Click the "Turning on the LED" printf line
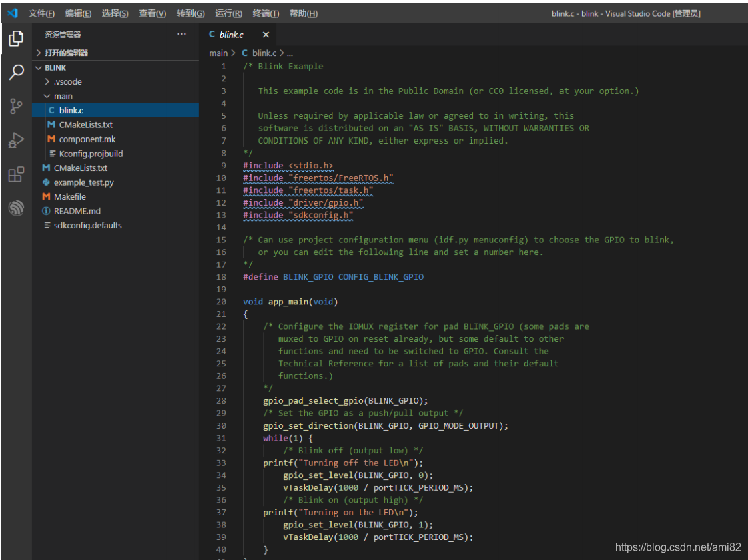Viewport: 748px width, 560px height. click(x=340, y=513)
